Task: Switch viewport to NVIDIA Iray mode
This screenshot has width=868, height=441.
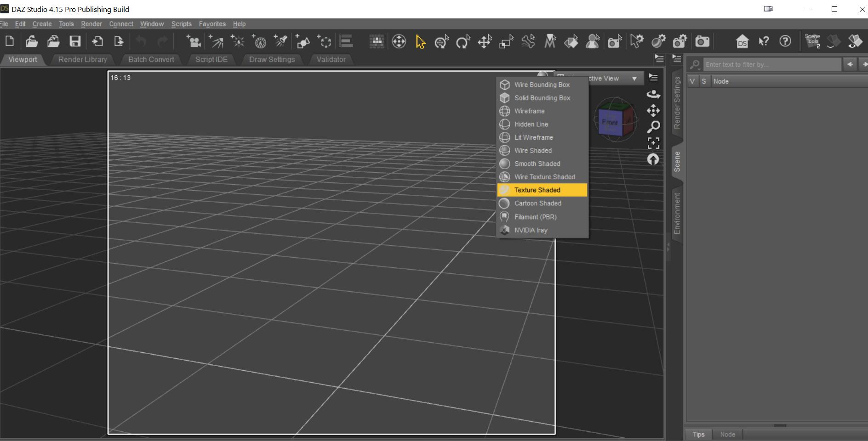Action: pos(542,230)
